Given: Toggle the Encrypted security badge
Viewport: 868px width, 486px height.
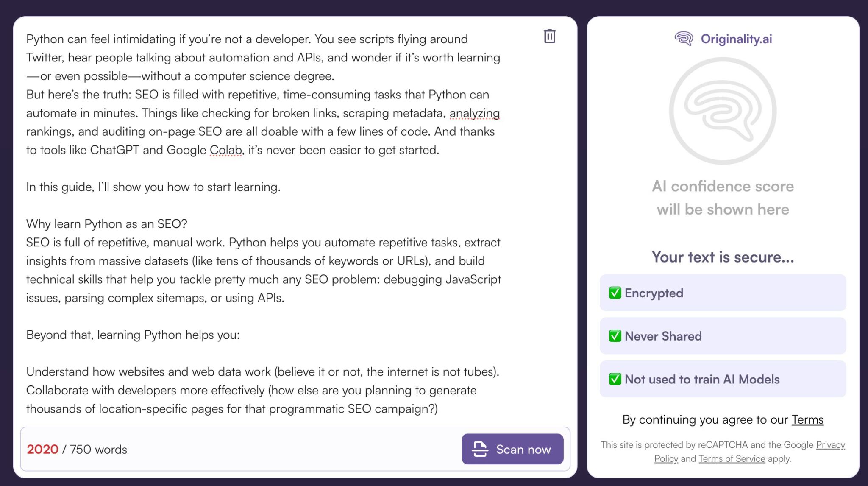Looking at the screenshot, I should point(723,293).
